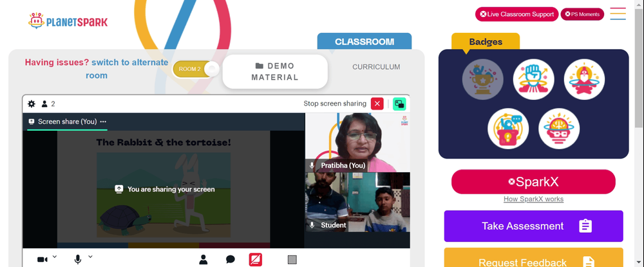Viewport: 644px width, 267px height.
Task: Open Demo Material folder
Action: pyautogui.click(x=275, y=72)
